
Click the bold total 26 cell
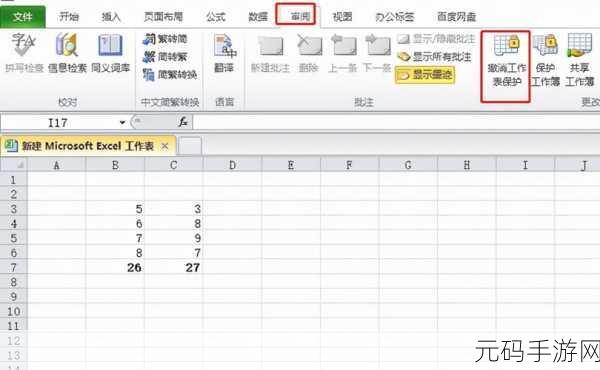click(115, 267)
